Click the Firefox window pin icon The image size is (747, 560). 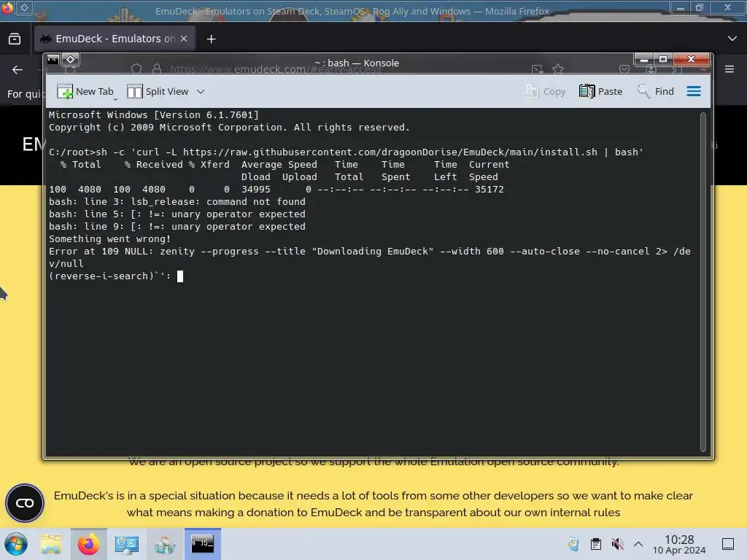[24, 7]
